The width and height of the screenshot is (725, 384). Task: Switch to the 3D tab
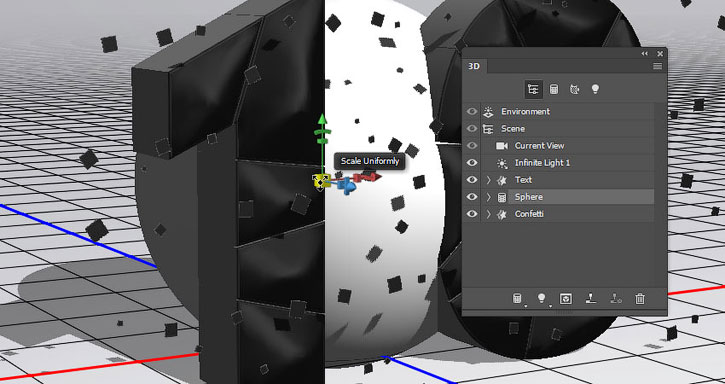[x=474, y=66]
